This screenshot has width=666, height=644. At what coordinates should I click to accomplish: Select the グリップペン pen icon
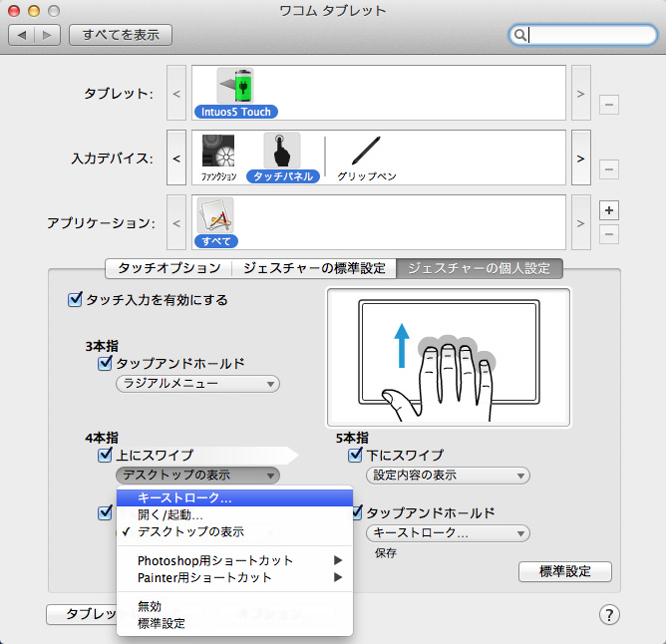tap(366, 153)
